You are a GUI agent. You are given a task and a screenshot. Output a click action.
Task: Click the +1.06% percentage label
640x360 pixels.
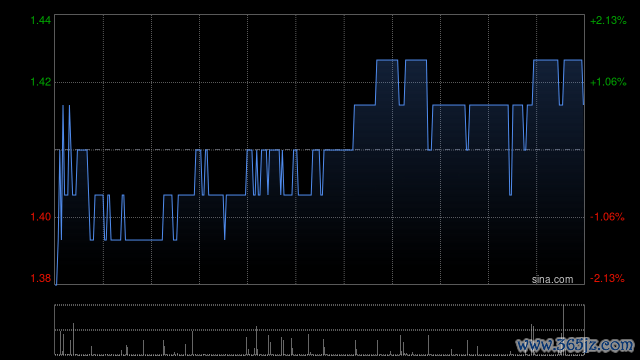pos(608,82)
